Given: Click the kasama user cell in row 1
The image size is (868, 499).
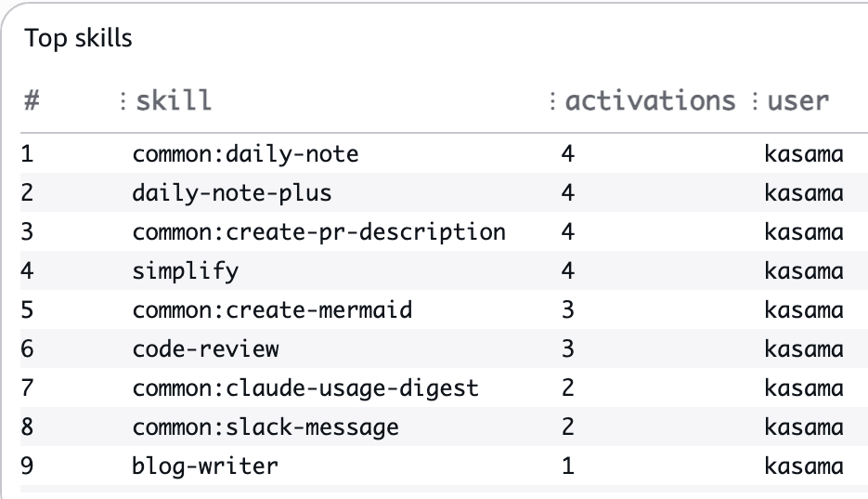Looking at the screenshot, I should [804, 153].
